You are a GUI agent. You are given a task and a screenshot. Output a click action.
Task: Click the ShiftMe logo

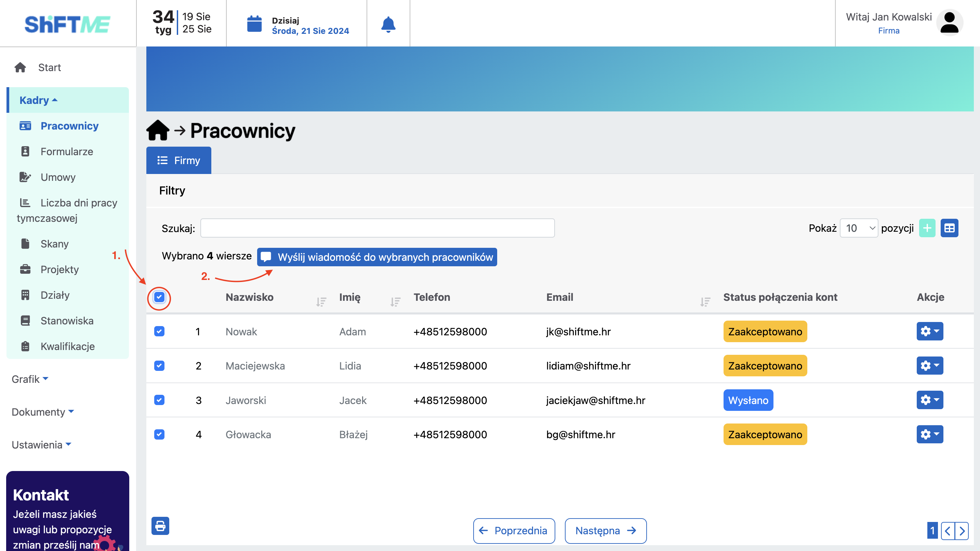pyautogui.click(x=67, y=24)
